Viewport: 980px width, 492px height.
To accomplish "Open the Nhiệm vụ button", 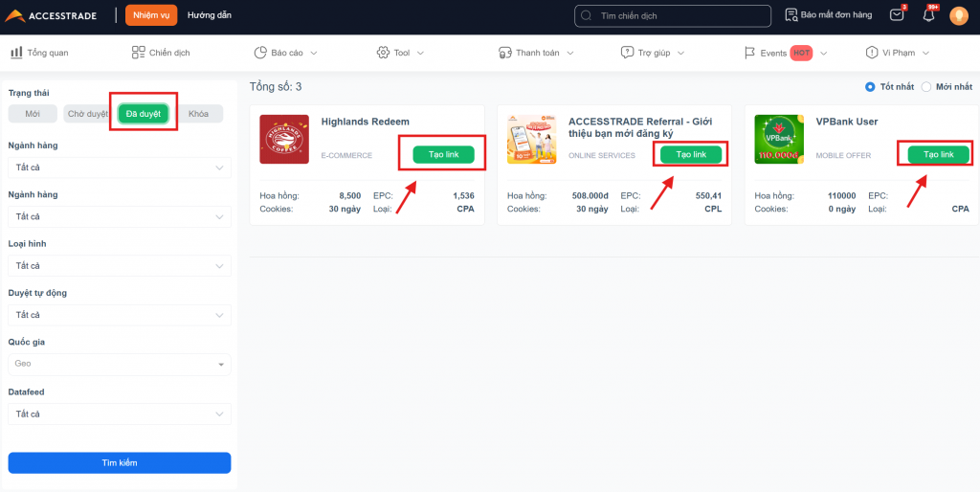I will [x=151, y=15].
